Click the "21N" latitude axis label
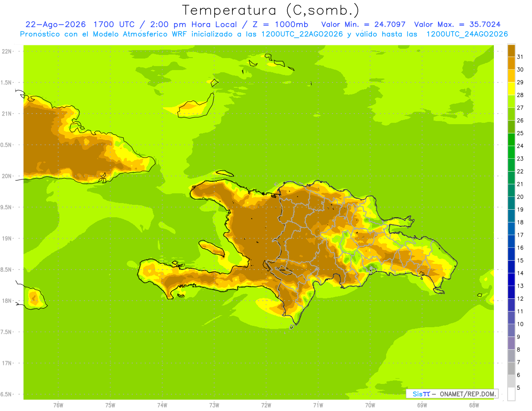The image size is (532, 411). pos(7,114)
